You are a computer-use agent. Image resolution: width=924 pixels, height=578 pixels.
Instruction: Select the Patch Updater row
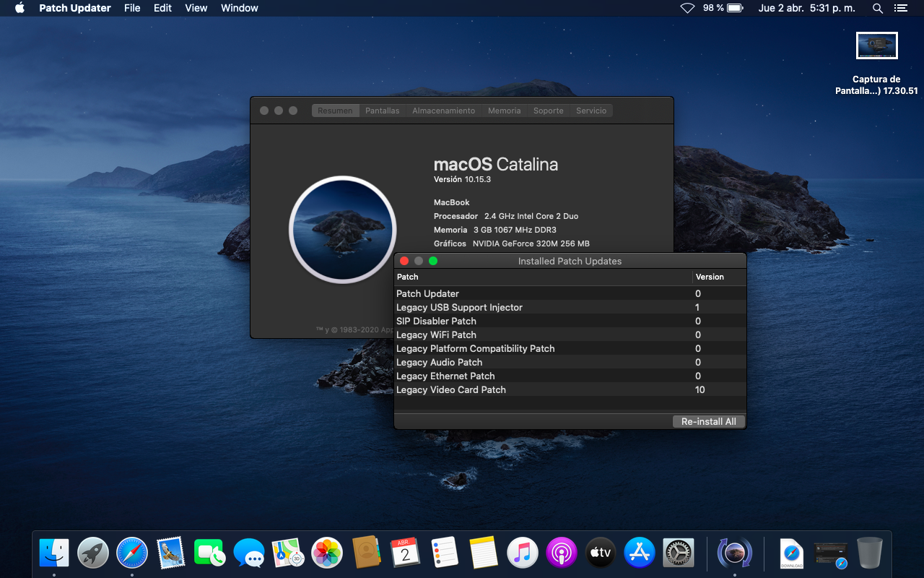coord(570,293)
